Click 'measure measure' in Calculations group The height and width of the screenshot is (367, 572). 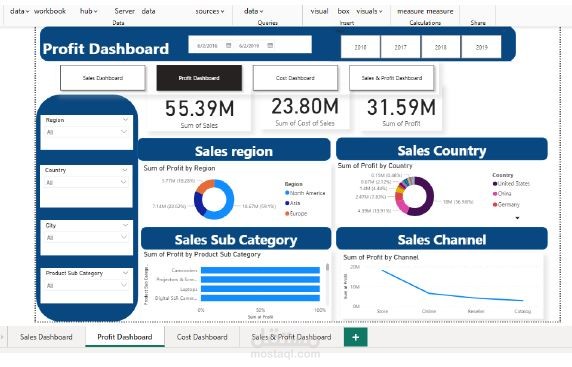[425, 11]
